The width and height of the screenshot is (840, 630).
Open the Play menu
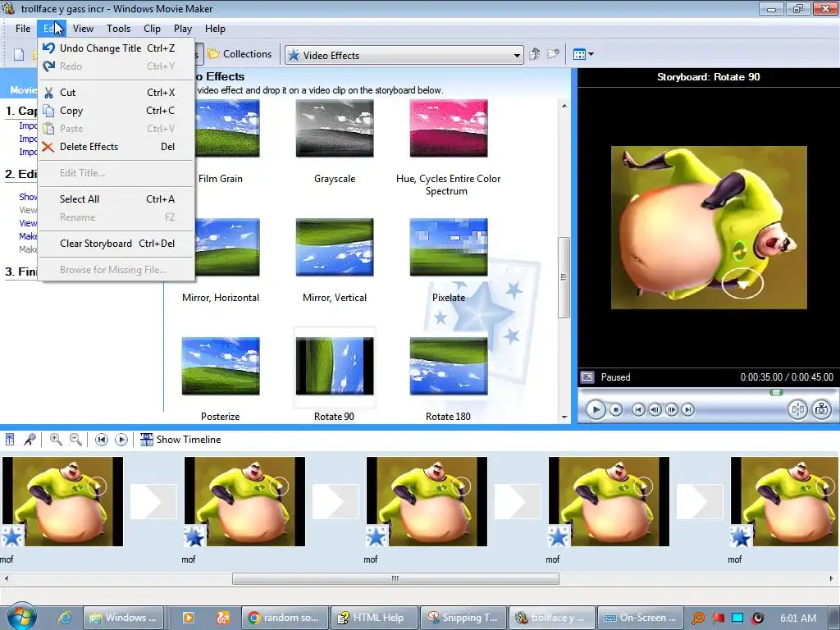(183, 29)
